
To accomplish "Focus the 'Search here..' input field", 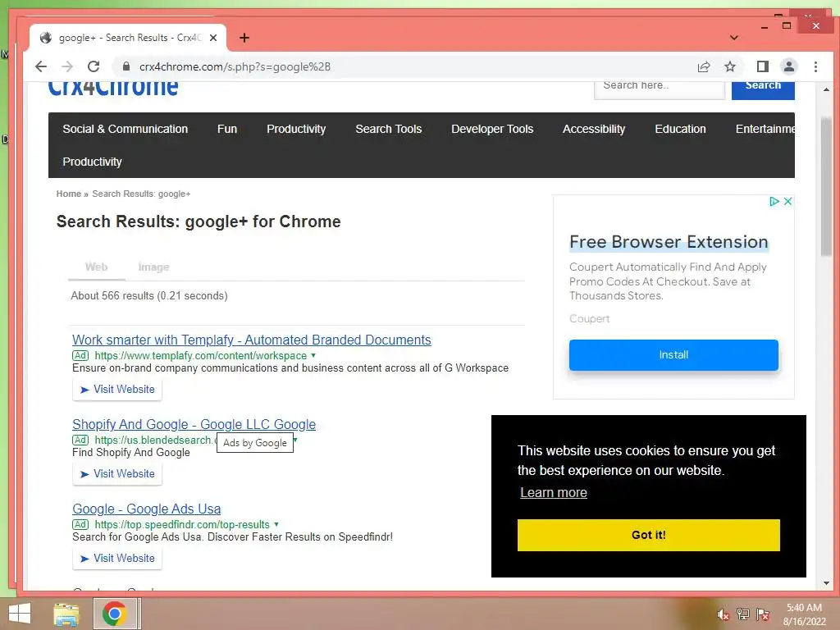I will (x=660, y=89).
